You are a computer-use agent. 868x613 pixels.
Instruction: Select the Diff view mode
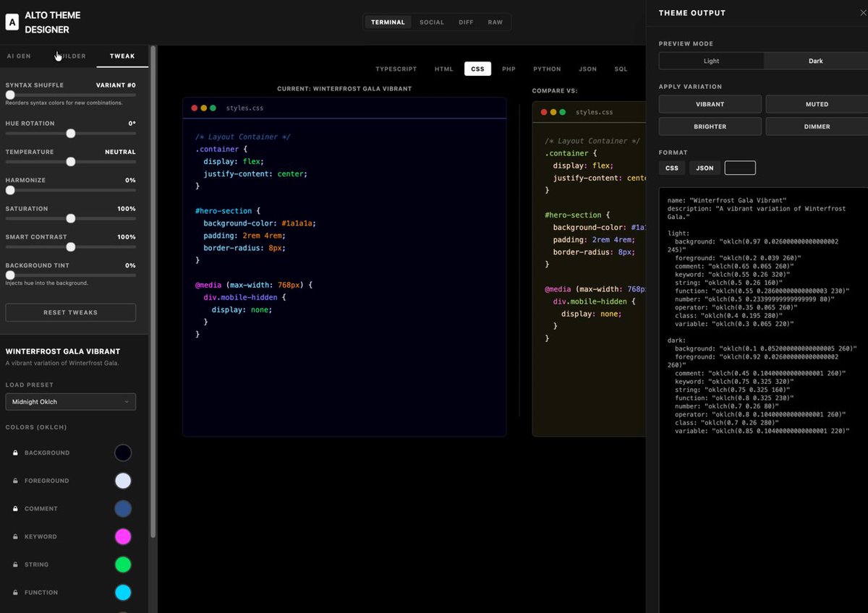pyautogui.click(x=466, y=22)
